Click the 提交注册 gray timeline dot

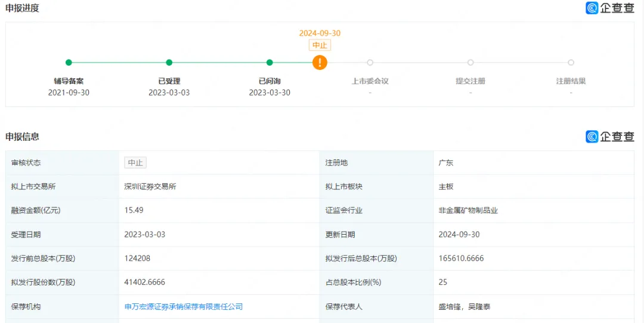(470, 62)
